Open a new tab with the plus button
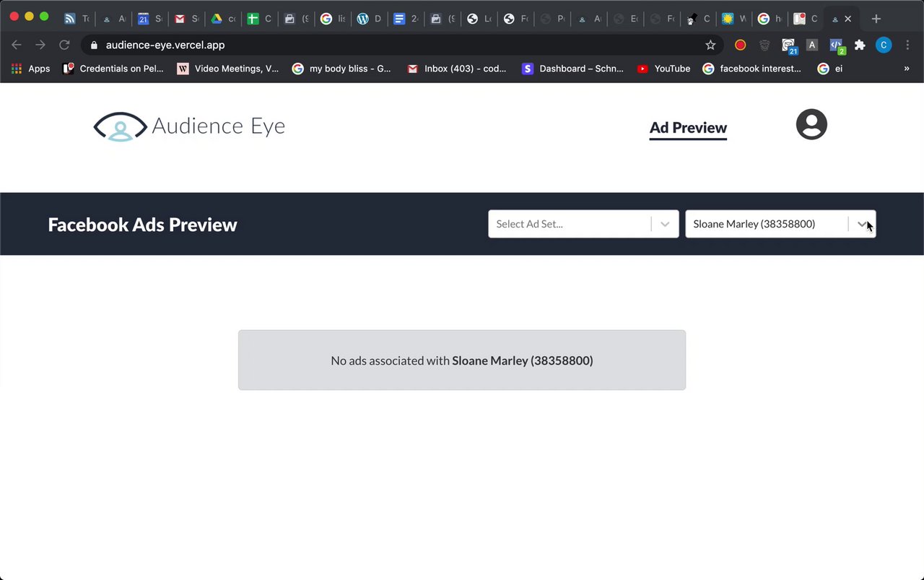The height and width of the screenshot is (580, 924). [876, 19]
